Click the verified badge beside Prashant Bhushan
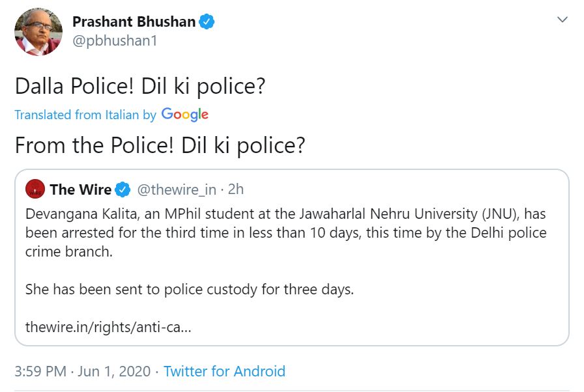This screenshot has height=392, width=584. tap(207, 21)
